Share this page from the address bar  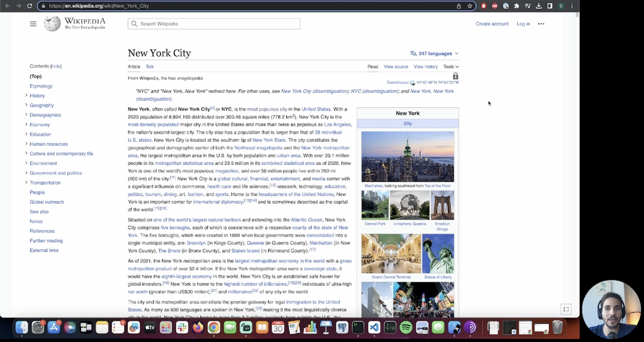click(459, 6)
